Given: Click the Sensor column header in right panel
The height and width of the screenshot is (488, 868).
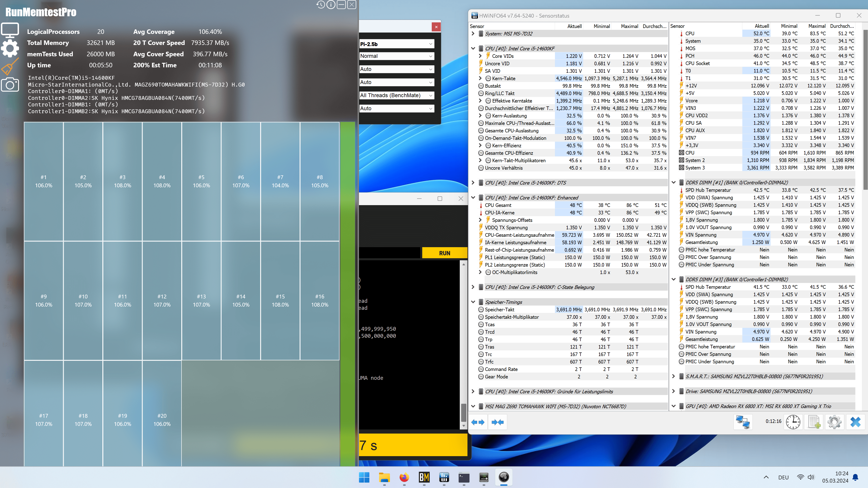Looking at the screenshot, I should [677, 26].
